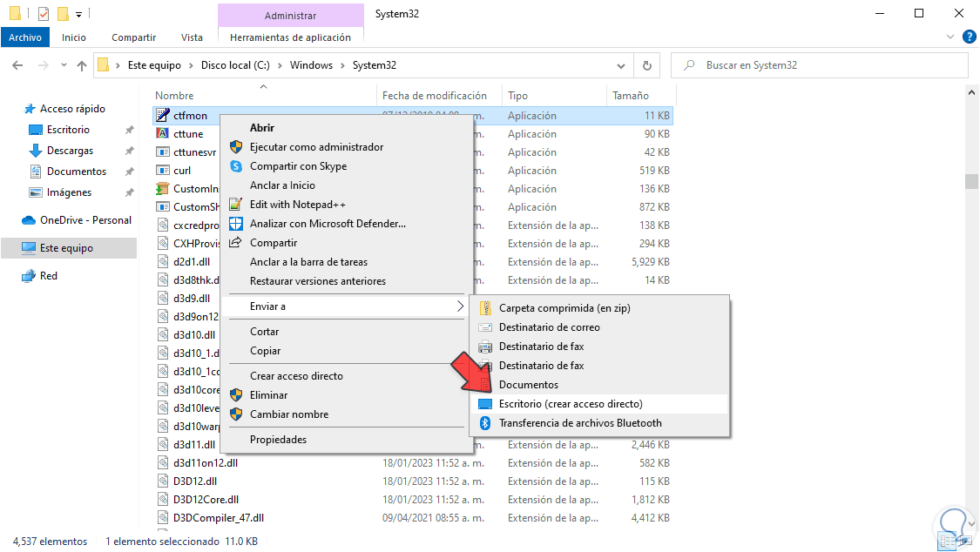
Task: Click the shield icon beside Eliminar
Action: pyautogui.click(x=235, y=394)
